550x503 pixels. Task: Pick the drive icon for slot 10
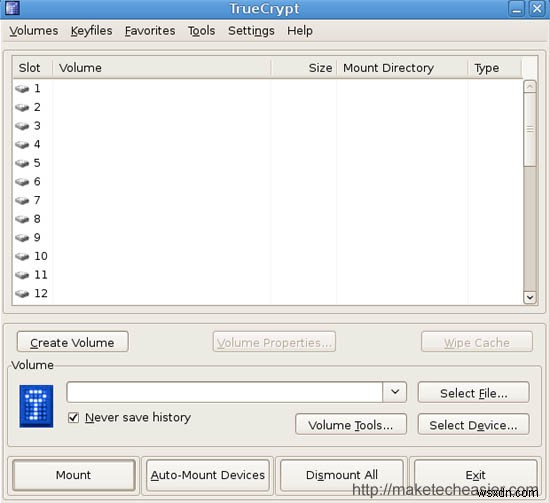click(22, 256)
